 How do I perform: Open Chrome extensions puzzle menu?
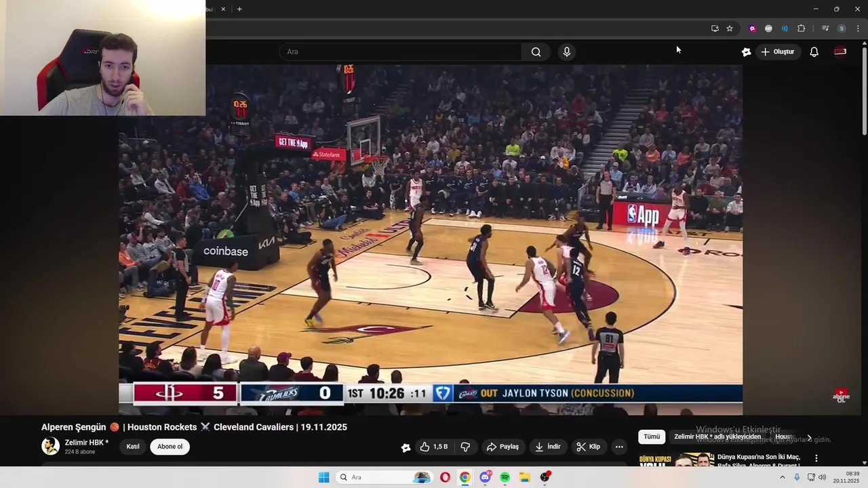click(x=801, y=28)
